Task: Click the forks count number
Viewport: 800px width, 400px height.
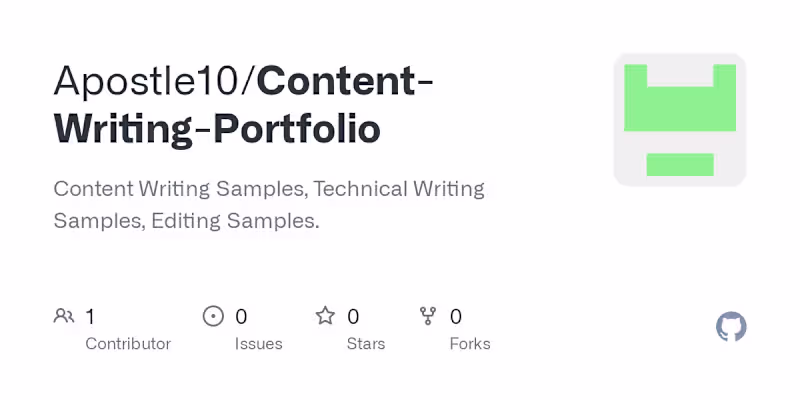Action: [x=456, y=317]
